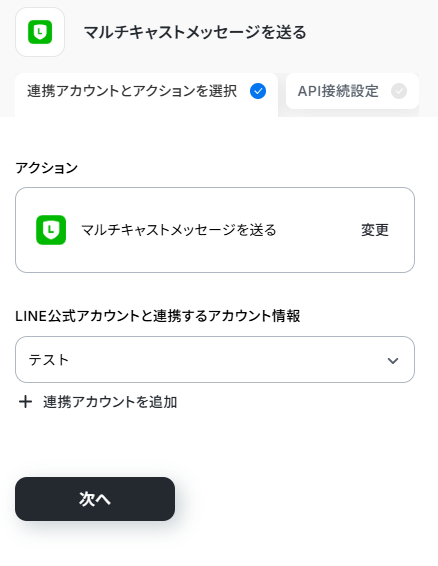Click the plus icon before 連携アカウントを追加
438x566 pixels.
[25, 402]
